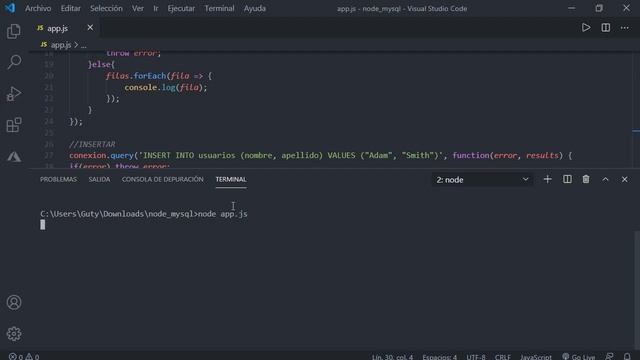The width and height of the screenshot is (640, 360).
Task: Change indentation via Espacios: 4
Action: pyautogui.click(x=440, y=356)
